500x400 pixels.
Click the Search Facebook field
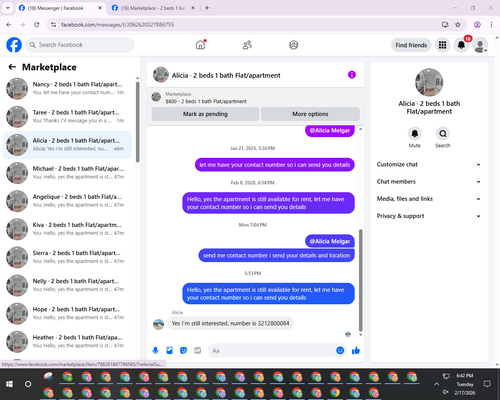pyautogui.click(x=80, y=45)
